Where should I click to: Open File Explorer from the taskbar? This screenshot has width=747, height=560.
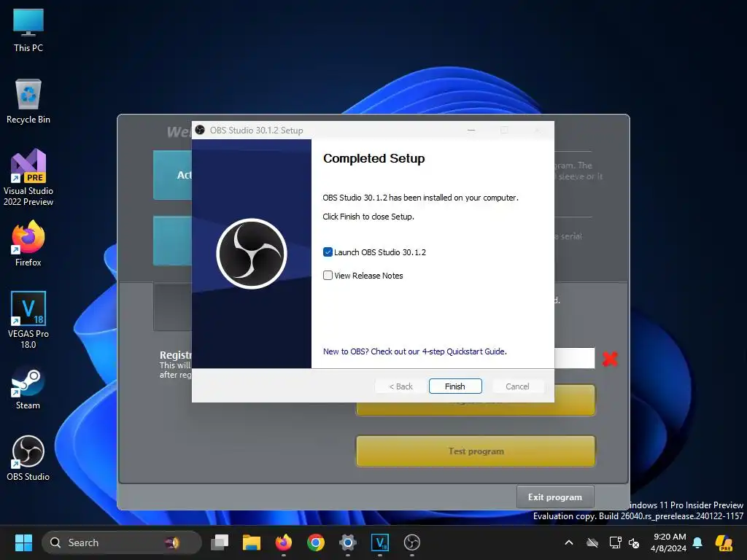pyautogui.click(x=252, y=542)
